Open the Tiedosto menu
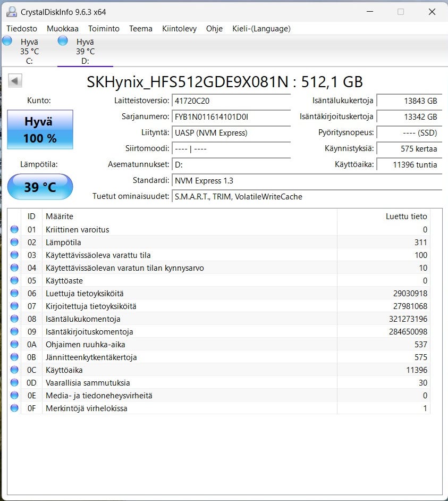The image size is (448, 501). pyautogui.click(x=22, y=29)
